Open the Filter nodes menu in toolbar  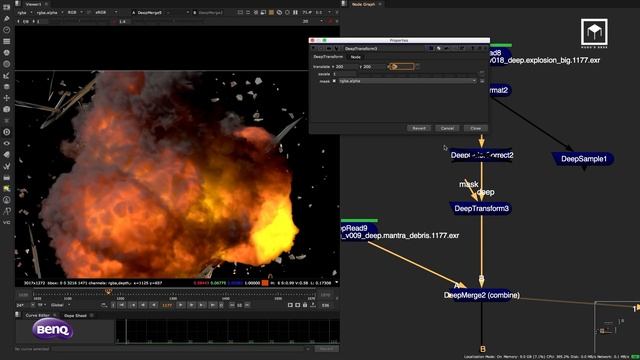[x=7, y=64]
